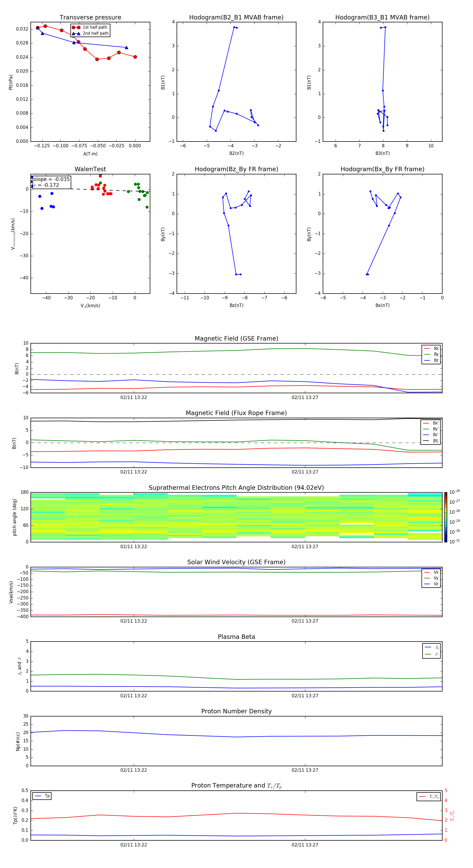This screenshot has height=868, width=473.
Task: Click the 'VA(km/s)' x-axis label
Action: pos(90,306)
